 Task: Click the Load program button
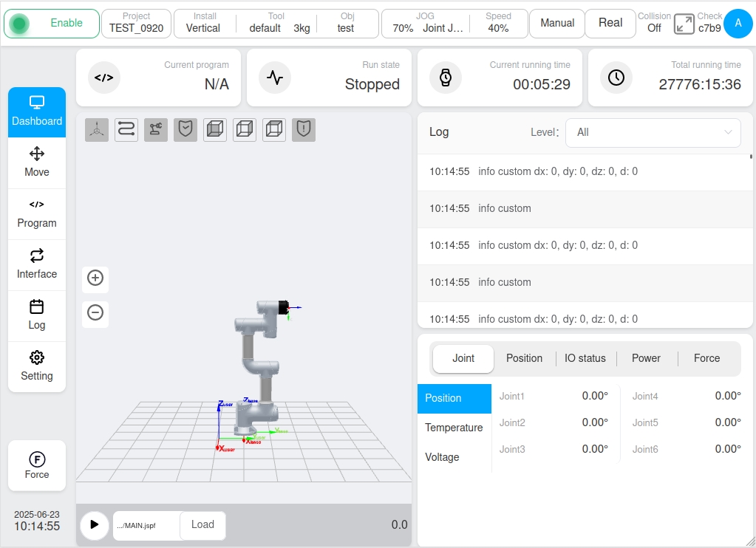pos(202,525)
